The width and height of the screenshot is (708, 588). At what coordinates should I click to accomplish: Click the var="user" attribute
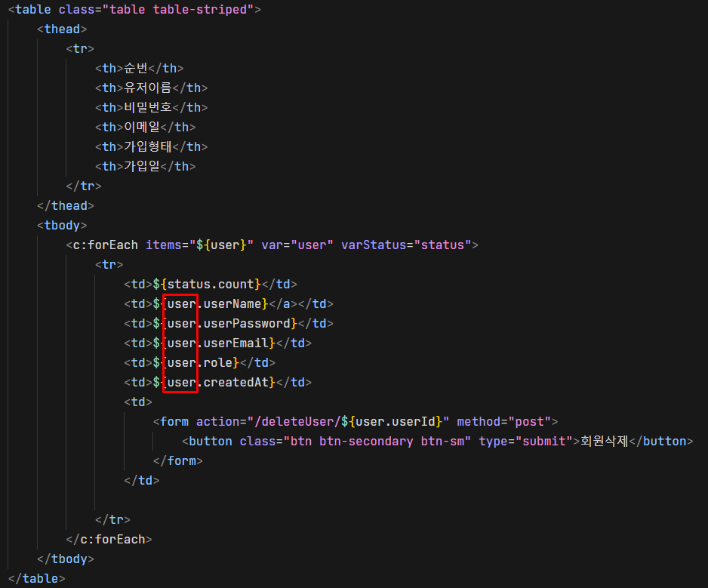pos(297,245)
